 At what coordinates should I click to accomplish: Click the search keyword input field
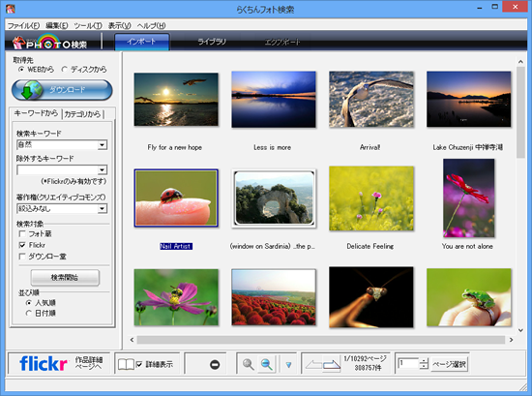(x=57, y=145)
